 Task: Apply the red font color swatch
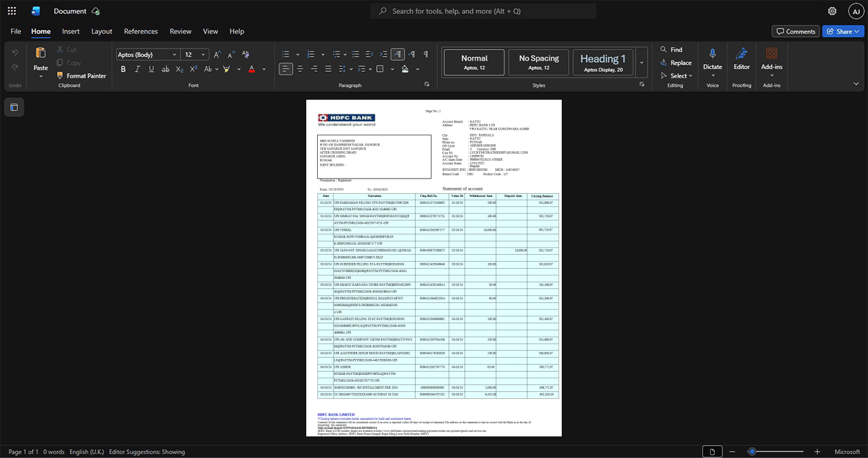pyautogui.click(x=252, y=69)
